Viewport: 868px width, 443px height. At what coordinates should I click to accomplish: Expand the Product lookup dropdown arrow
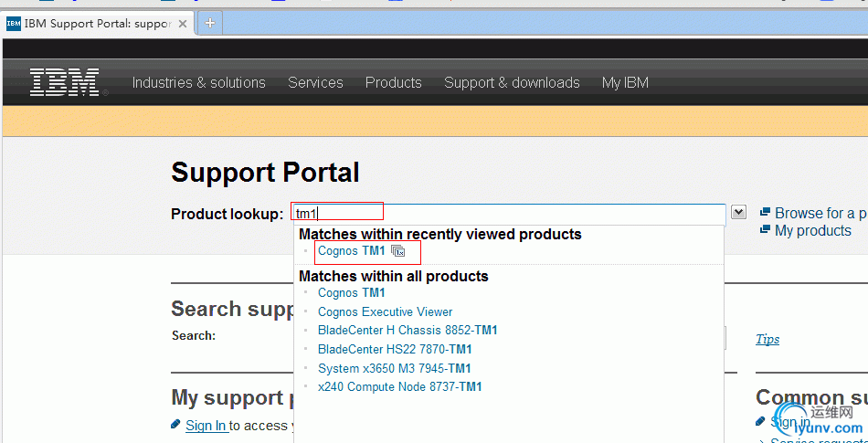click(738, 213)
